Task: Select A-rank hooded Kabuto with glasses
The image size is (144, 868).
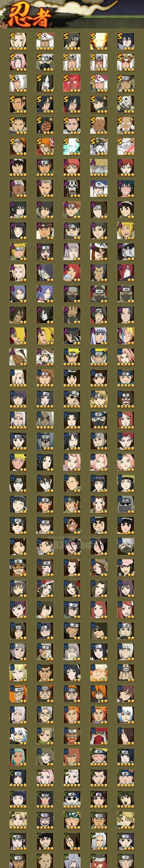Action: (45, 272)
